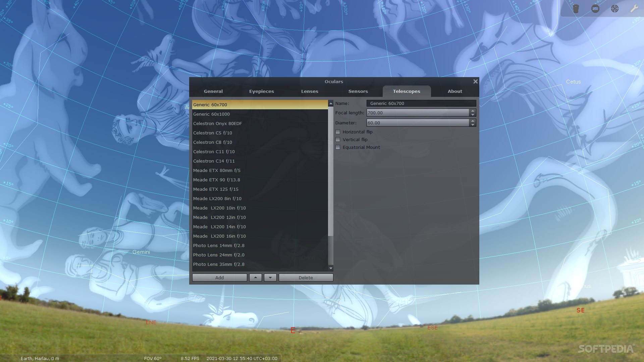Toggle the Telrad crosshair sight icon
Viewport: 644px width, 362px height.
pos(615,9)
